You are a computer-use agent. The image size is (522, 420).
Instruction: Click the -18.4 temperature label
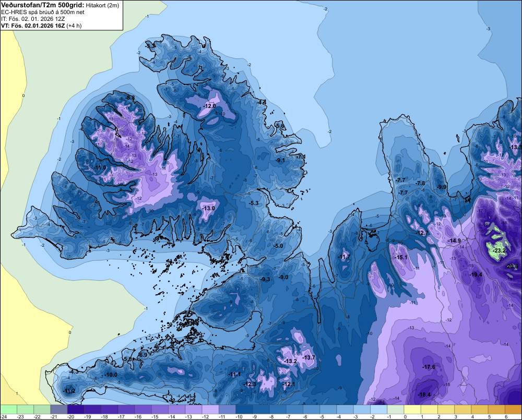click(424, 394)
